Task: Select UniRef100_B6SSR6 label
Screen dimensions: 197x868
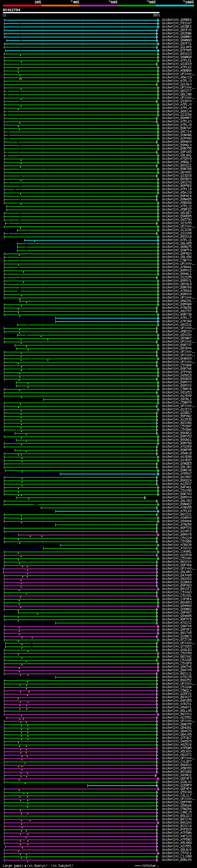Action: click(176, 423)
